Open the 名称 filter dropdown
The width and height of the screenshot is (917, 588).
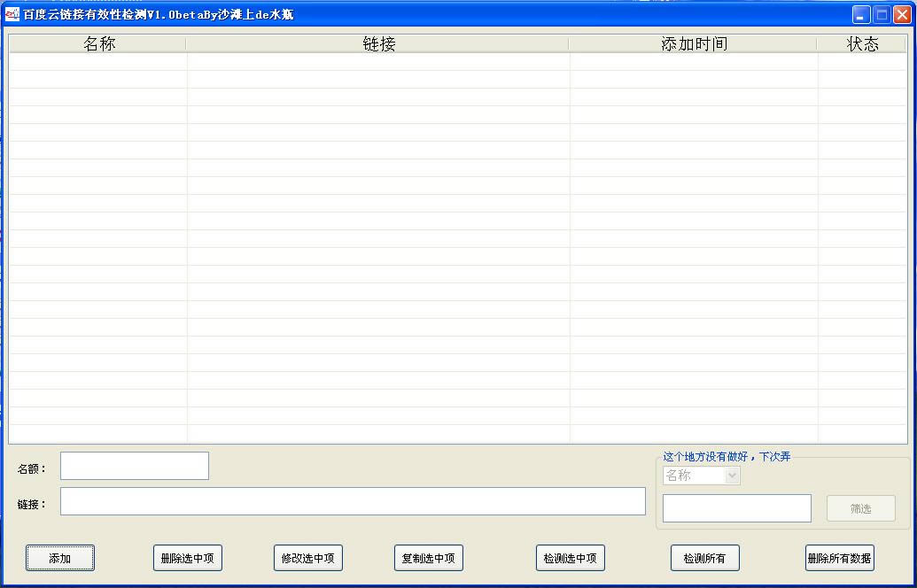coord(701,476)
